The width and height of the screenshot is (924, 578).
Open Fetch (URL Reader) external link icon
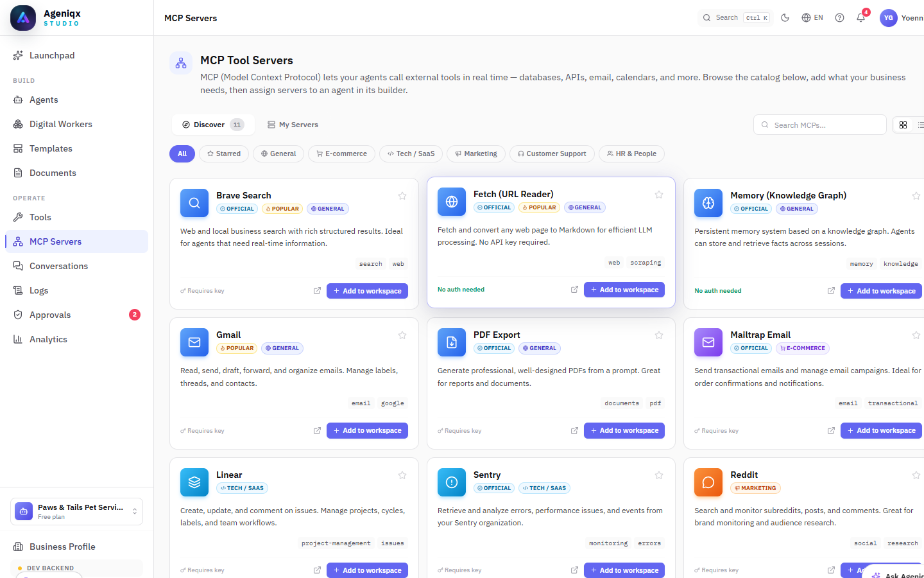tap(574, 290)
